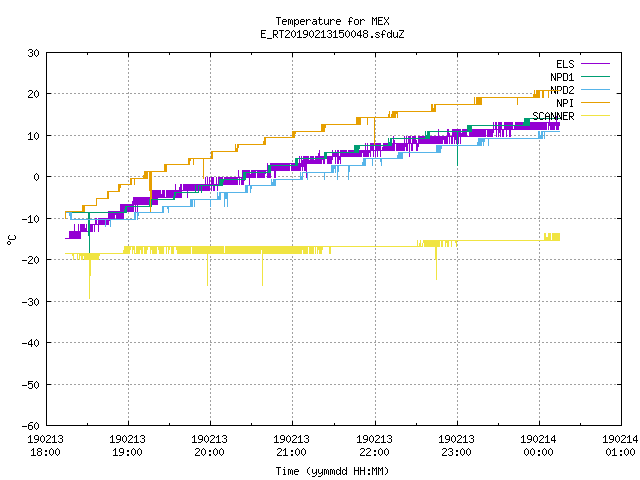Click the x-axis tick label 190213 23:00

pyautogui.click(x=456, y=446)
